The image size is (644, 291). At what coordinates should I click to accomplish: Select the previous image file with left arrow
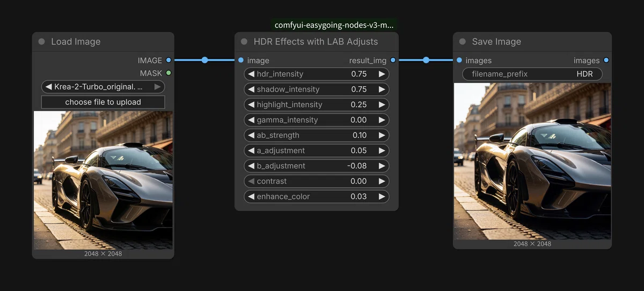49,86
